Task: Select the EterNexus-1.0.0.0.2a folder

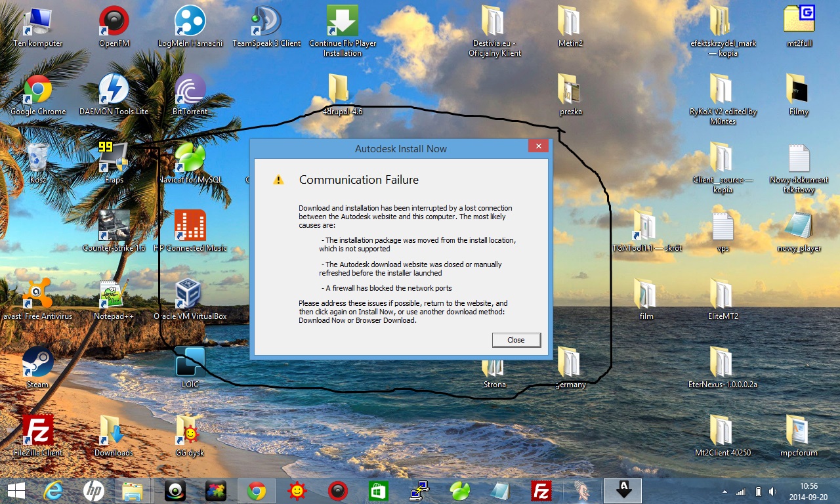Action: (723, 369)
